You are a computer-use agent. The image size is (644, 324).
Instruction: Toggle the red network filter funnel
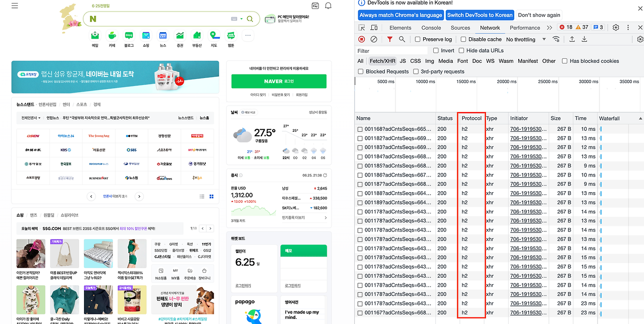pyautogui.click(x=389, y=39)
